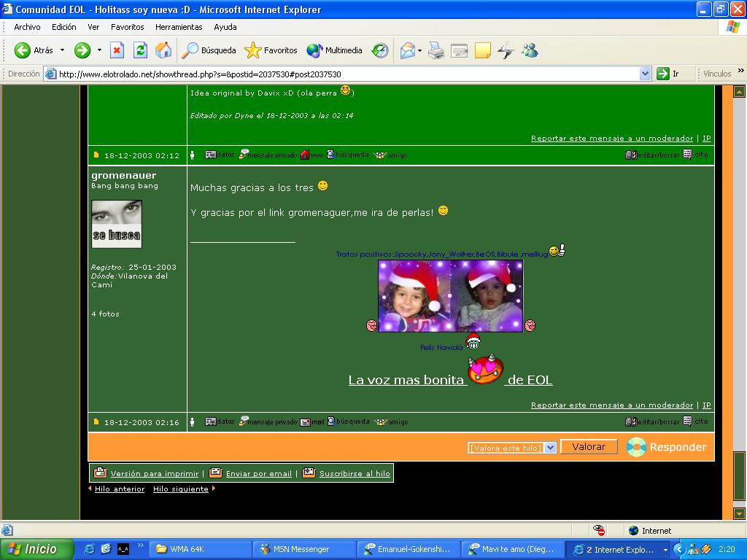747x560 pixels.
Task: Go back with the Atrás button
Action: 34,50
